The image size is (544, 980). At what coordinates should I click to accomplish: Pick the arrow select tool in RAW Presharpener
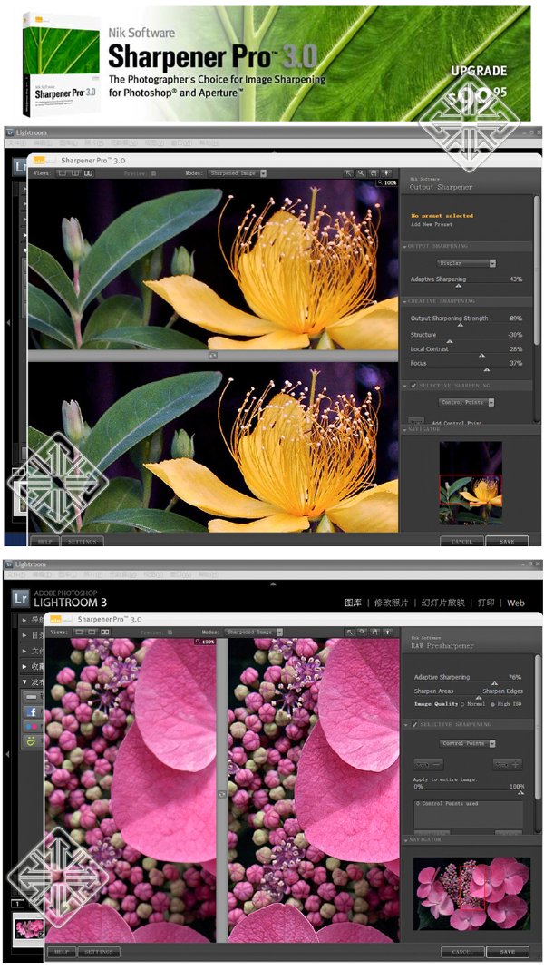coord(350,632)
